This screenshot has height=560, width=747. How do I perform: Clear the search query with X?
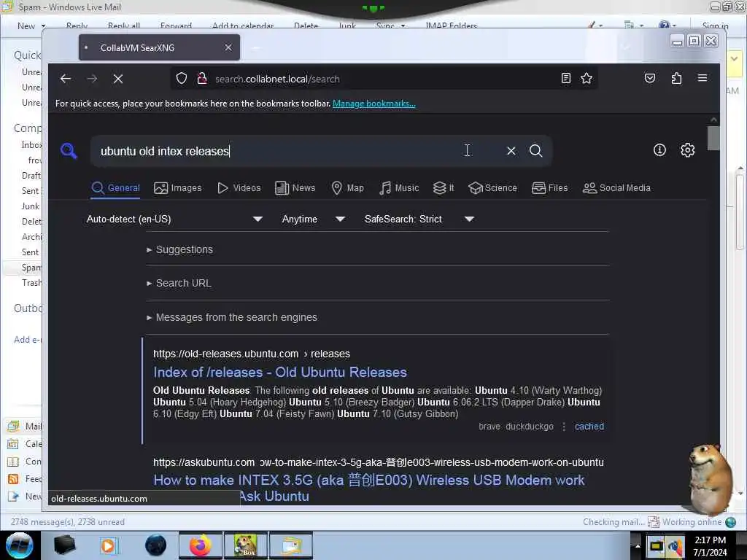tap(511, 151)
